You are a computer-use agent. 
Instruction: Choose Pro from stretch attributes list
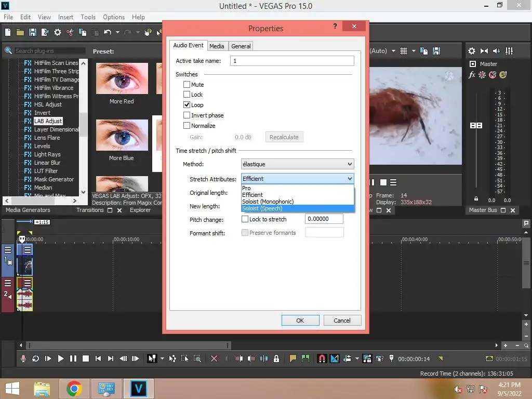[298, 188]
